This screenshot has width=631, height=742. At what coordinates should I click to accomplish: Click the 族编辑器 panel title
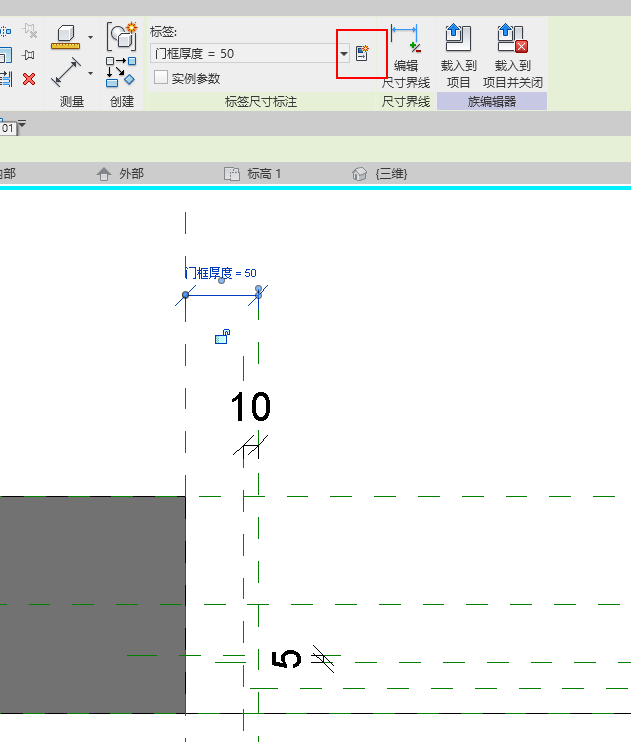coord(492,101)
